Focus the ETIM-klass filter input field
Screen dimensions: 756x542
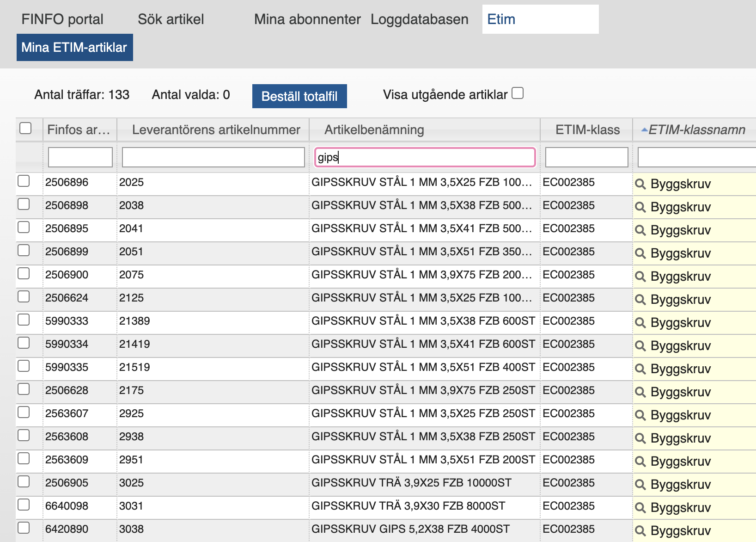pyautogui.click(x=586, y=157)
